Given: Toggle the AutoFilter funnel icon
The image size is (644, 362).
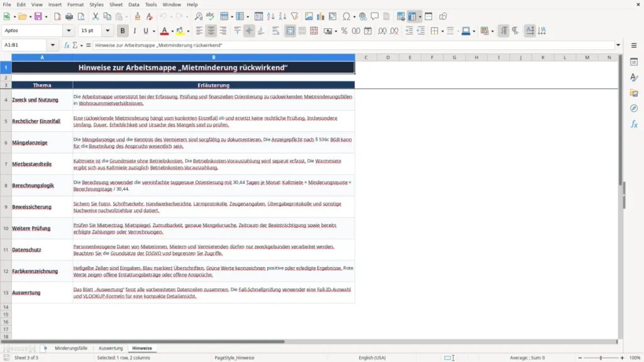Looking at the screenshot, I should [294, 16].
